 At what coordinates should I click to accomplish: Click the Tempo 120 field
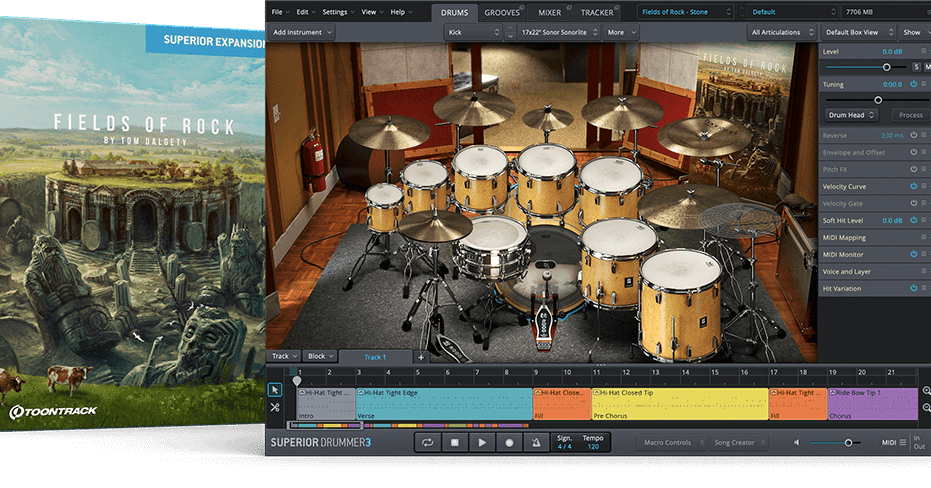(593, 442)
